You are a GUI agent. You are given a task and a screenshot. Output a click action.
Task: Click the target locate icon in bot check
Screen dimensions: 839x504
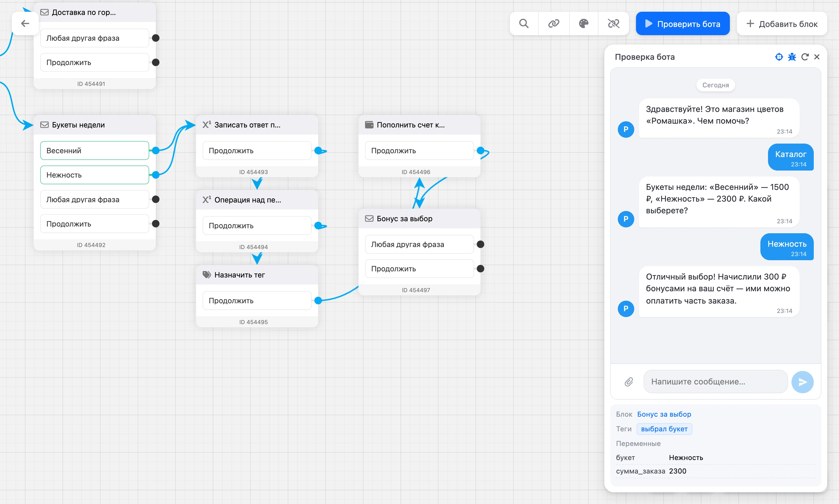pos(779,57)
